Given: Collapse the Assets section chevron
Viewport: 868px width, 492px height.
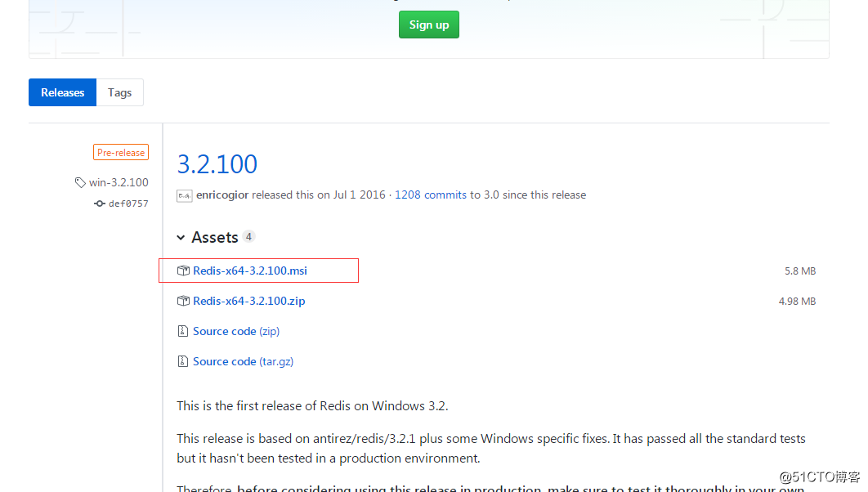Looking at the screenshot, I should 181,238.
